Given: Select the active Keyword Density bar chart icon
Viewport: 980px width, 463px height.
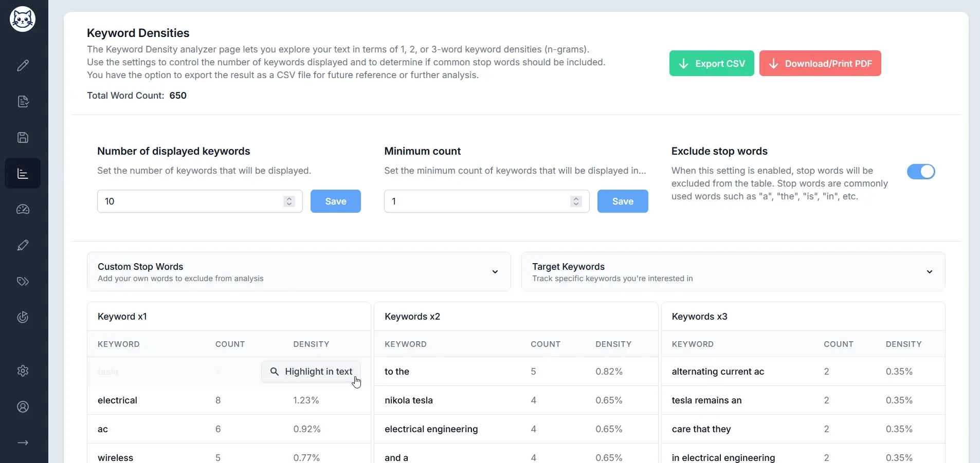Looking at the screenshot, I should (23, 174).
